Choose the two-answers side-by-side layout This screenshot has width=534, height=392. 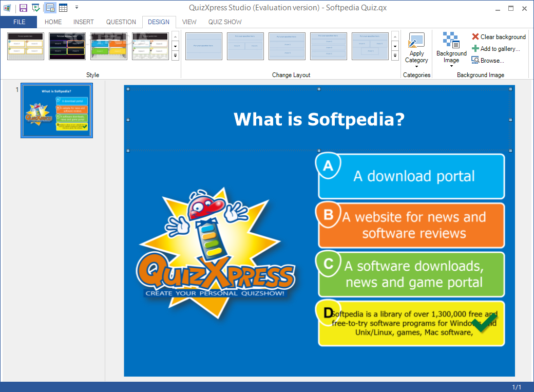click(245, 46)
